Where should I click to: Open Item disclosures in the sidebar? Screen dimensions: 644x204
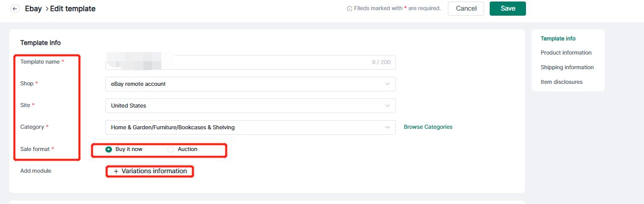coord(561,82)
